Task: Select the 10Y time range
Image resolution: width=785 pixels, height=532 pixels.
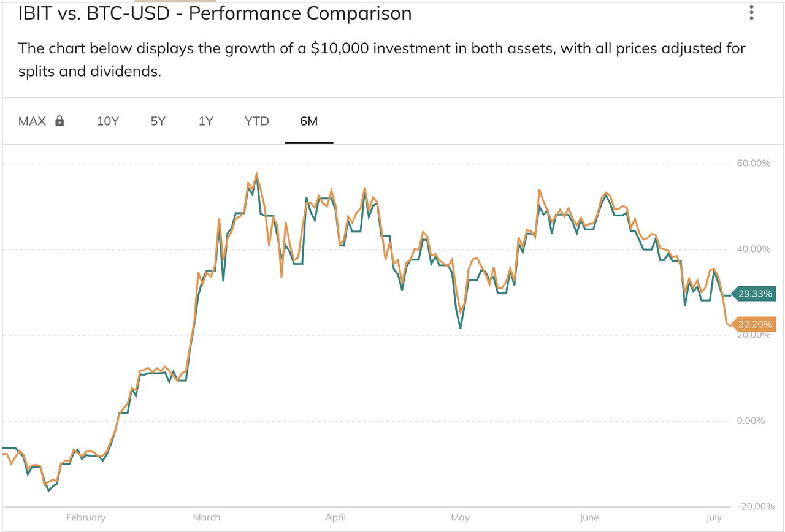Action: pyautogui.click(x=108, y=121)
